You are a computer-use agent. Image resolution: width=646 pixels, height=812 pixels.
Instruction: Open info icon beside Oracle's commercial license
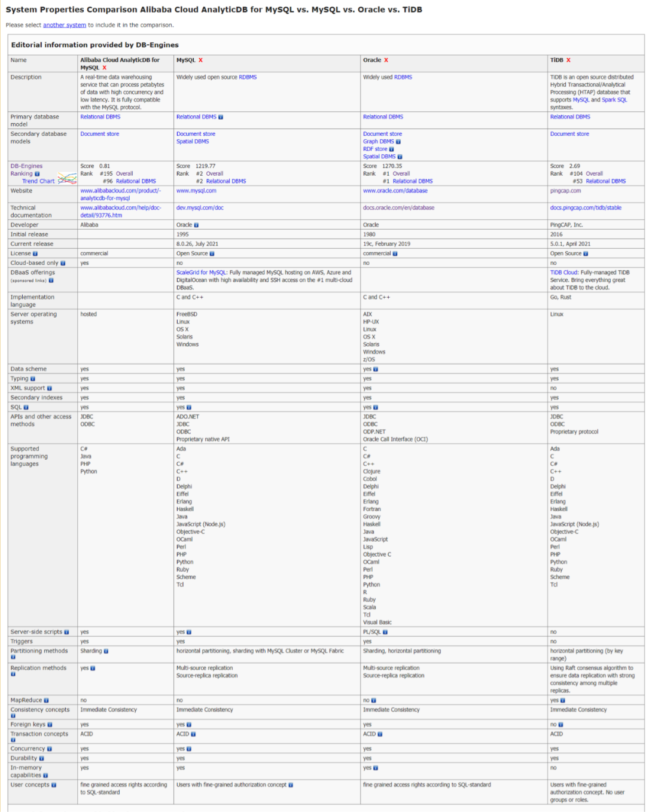pyautogui.click(x=395, y=254)
